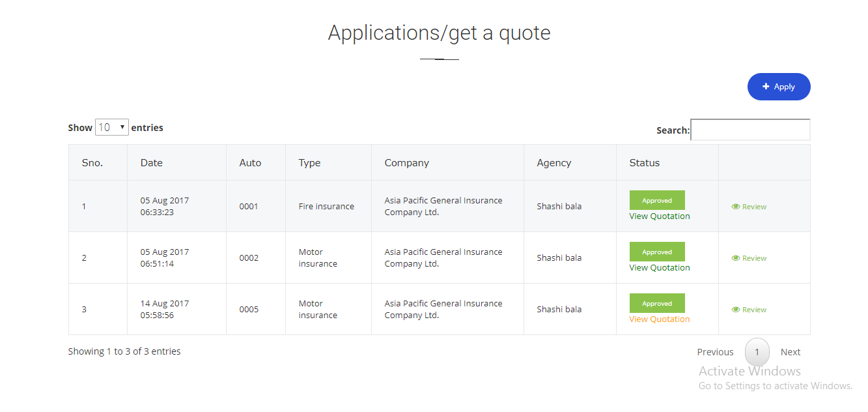
Task: Open orange View Quotation for application 0005
Action: tap(660, 319)
